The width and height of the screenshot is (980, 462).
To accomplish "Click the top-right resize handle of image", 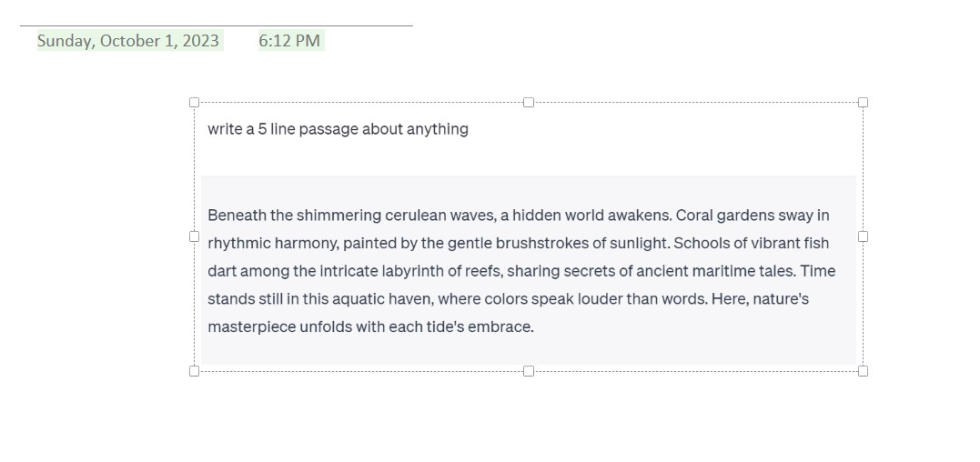I will pos(864,103).
